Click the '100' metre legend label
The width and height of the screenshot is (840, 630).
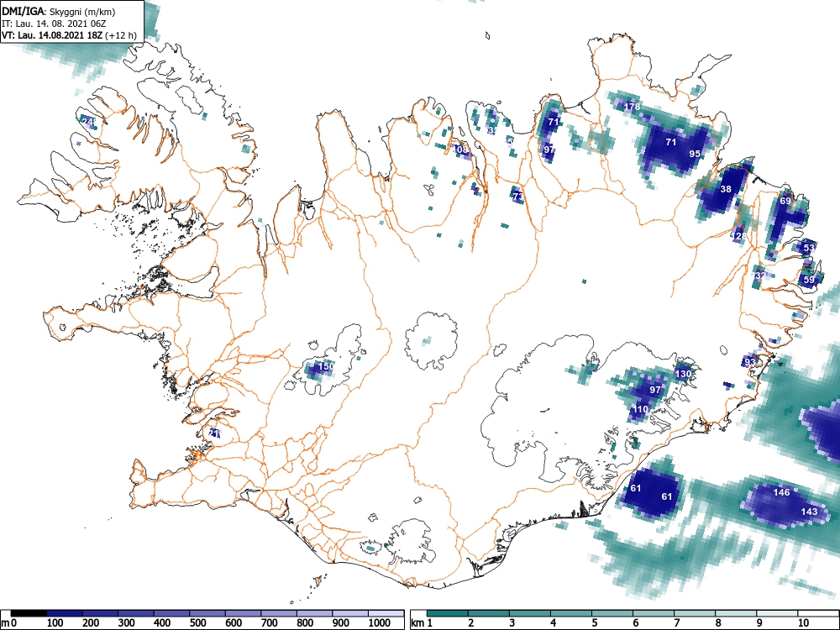coord(55,623)
